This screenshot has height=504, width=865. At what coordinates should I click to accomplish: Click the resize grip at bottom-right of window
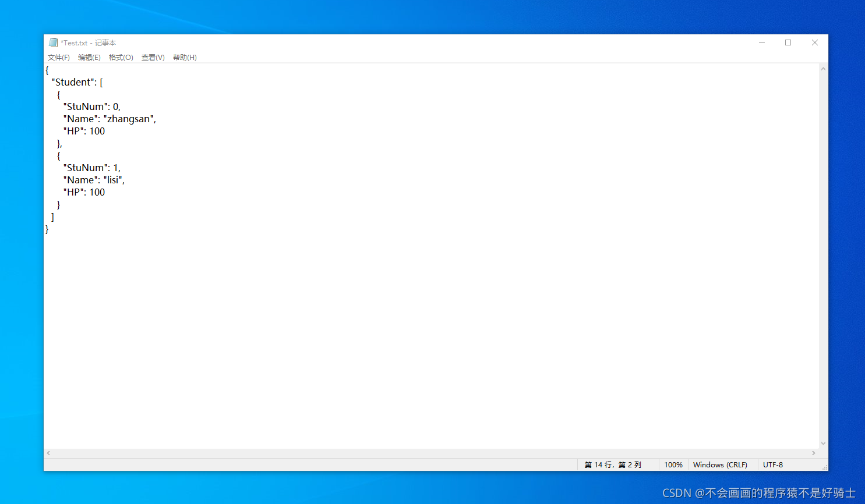click(x=825, y=467)
